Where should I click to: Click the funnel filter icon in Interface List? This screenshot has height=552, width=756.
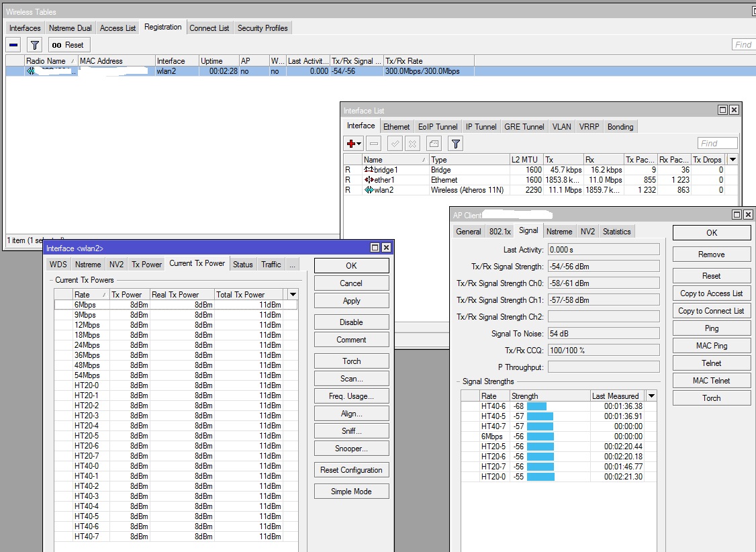[455, 144]
